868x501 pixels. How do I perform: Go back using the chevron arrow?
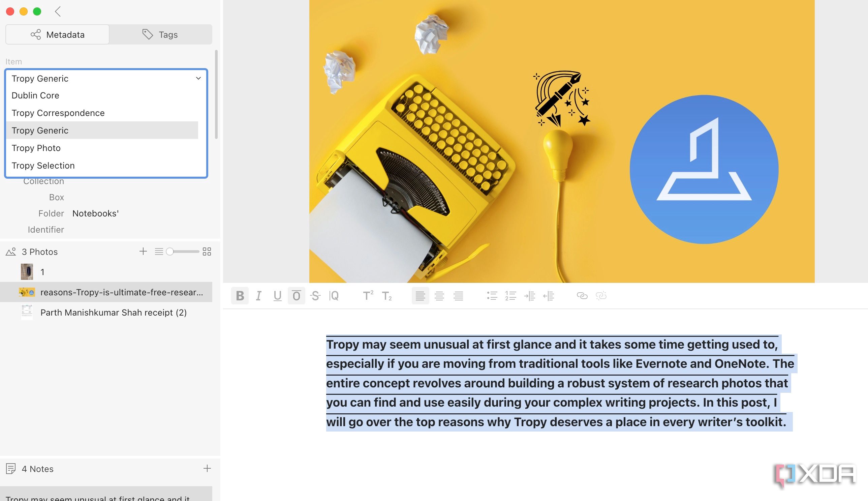[58, 11]
